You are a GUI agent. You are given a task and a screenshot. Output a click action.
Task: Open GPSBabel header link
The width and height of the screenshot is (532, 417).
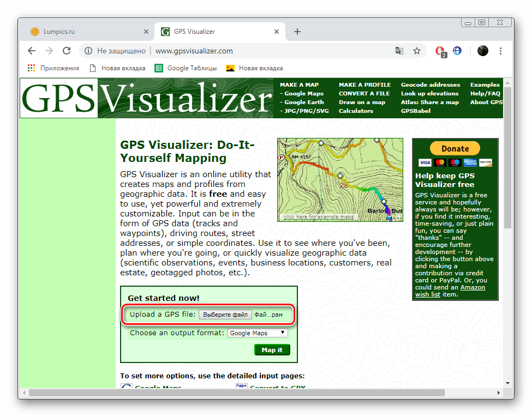coord(416,111)
